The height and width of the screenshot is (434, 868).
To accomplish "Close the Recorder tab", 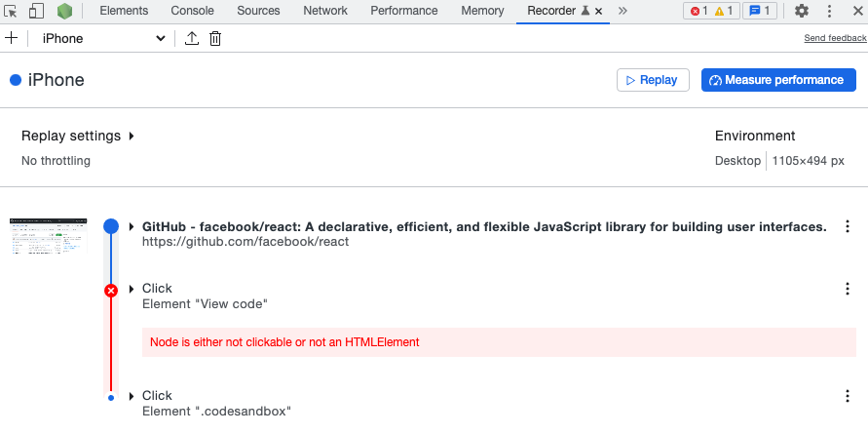I will (598, 11).
